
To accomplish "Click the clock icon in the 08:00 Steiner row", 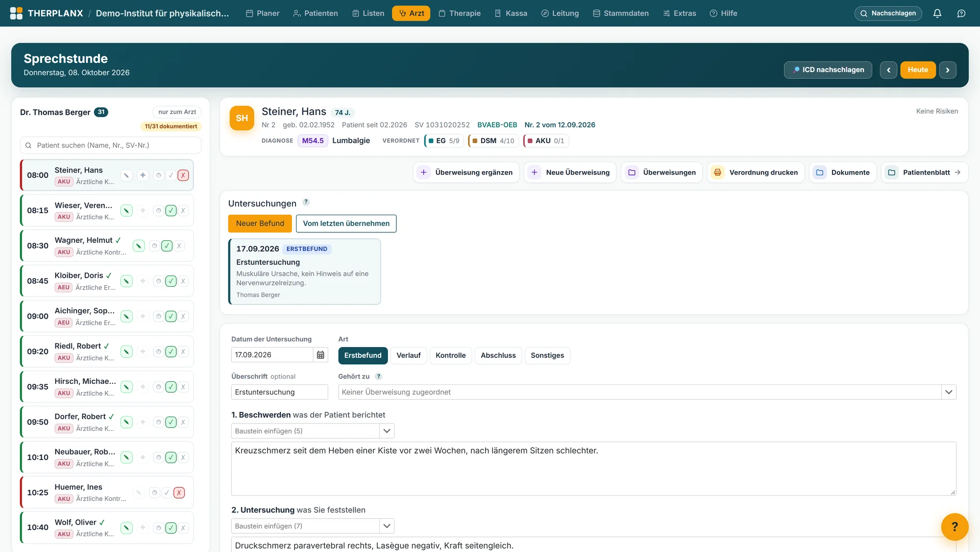I will pyautogui.click(x=158, y=175).
